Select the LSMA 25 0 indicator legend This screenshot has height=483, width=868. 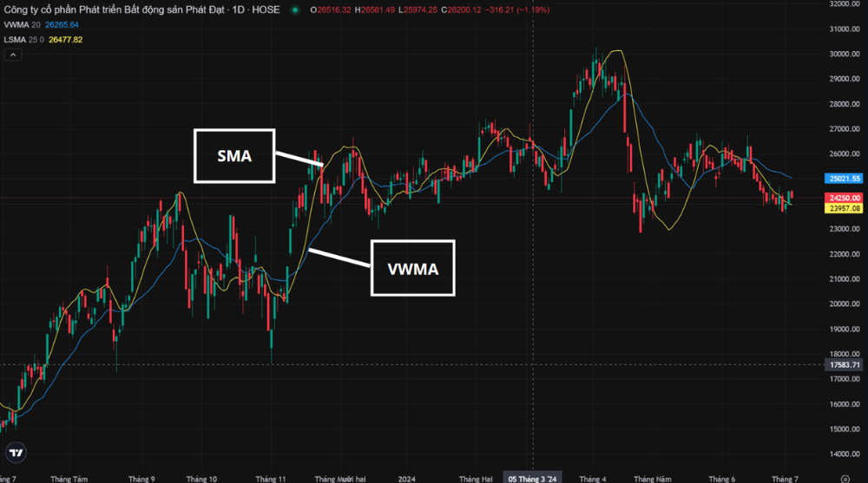(23, 40)
